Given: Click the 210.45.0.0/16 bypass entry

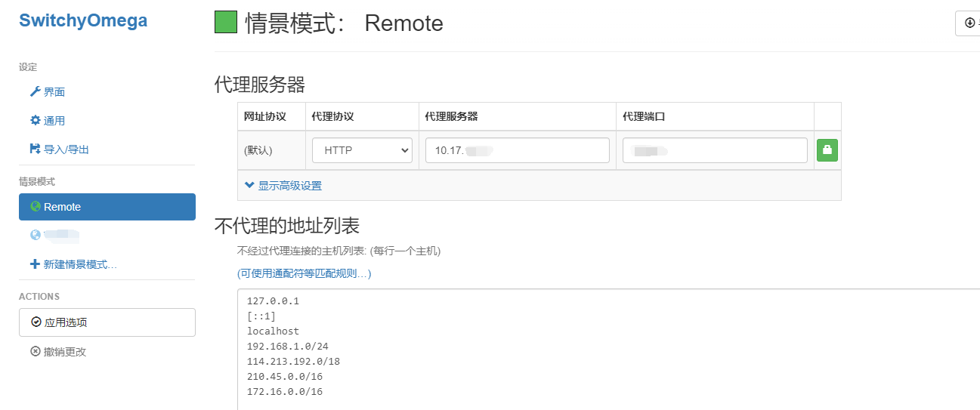Looking at the screenshot, I should [x=285, y=376].
